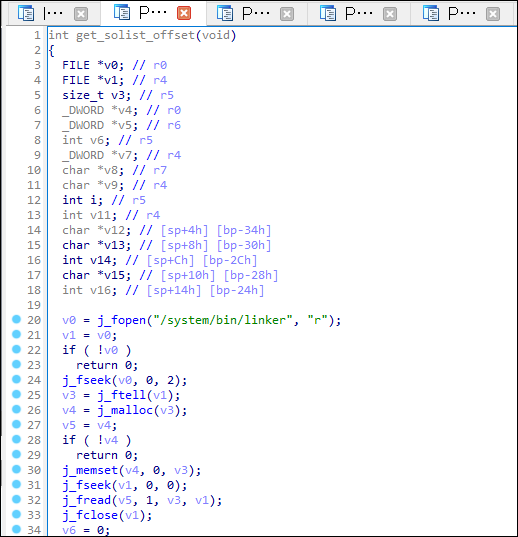
Task: Click 'if ( !v4 )' on line 28
Action: [97, 440]
